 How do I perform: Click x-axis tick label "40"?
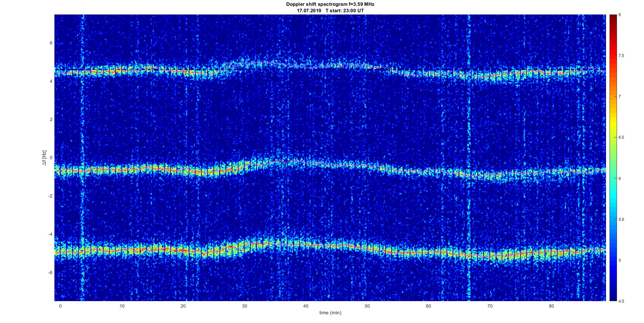[306, 306]
